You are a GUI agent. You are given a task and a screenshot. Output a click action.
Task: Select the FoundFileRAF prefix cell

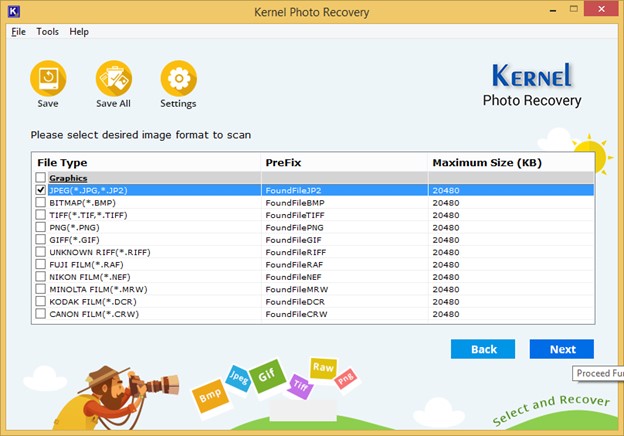pos(345,265)
